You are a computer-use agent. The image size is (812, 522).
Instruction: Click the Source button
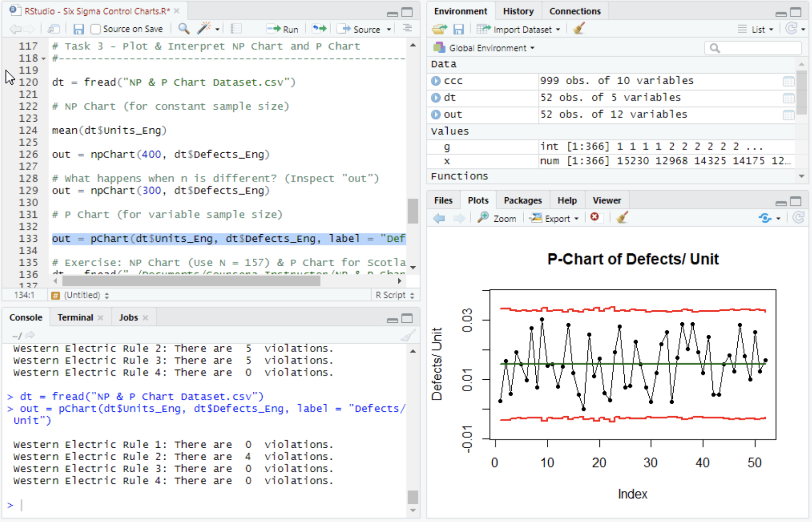click(x=361, y=29)
